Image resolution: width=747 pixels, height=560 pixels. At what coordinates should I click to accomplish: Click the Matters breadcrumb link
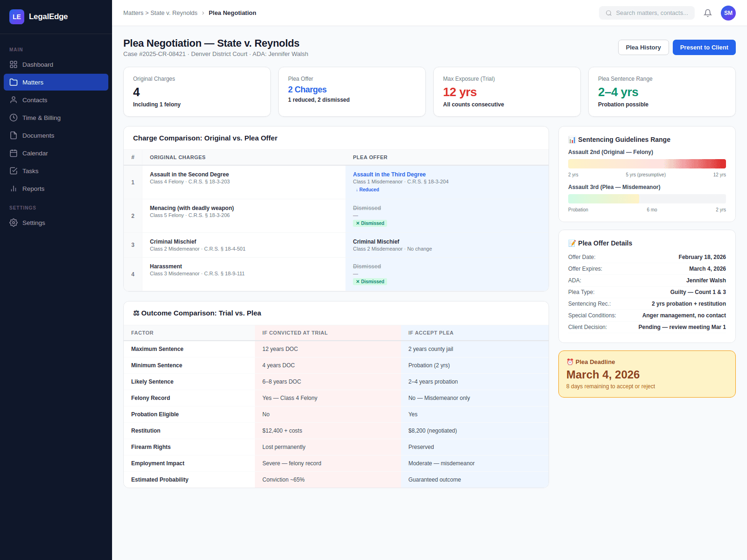[x=133, y=13]
